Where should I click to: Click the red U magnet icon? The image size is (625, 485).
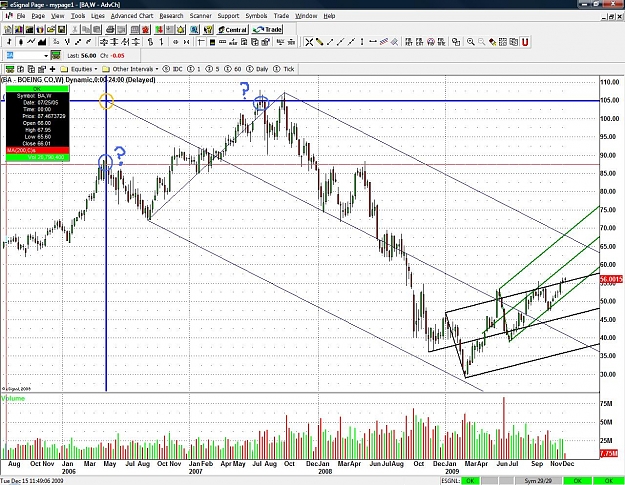tap(525, 42)
